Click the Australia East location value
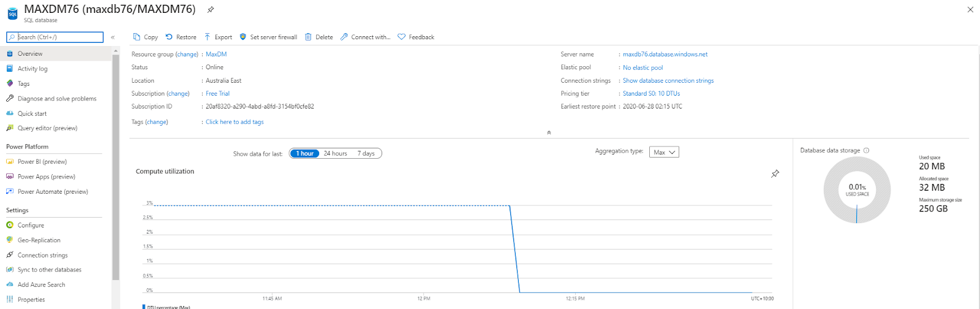Image resolution: width=980 pixels, height=309 pixels. pyautogui.click(x=224, y=81)
